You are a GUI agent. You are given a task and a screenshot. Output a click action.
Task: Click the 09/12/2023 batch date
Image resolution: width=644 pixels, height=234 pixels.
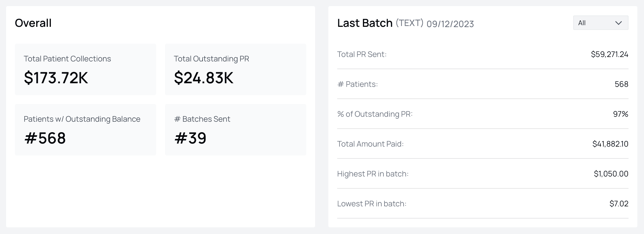click(x=450, y=24)
